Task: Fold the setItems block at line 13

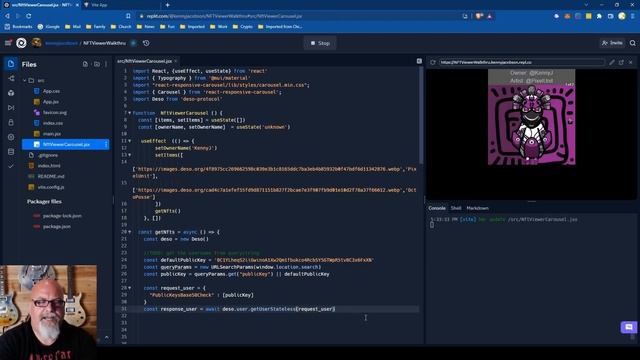Action: (130, 155)
